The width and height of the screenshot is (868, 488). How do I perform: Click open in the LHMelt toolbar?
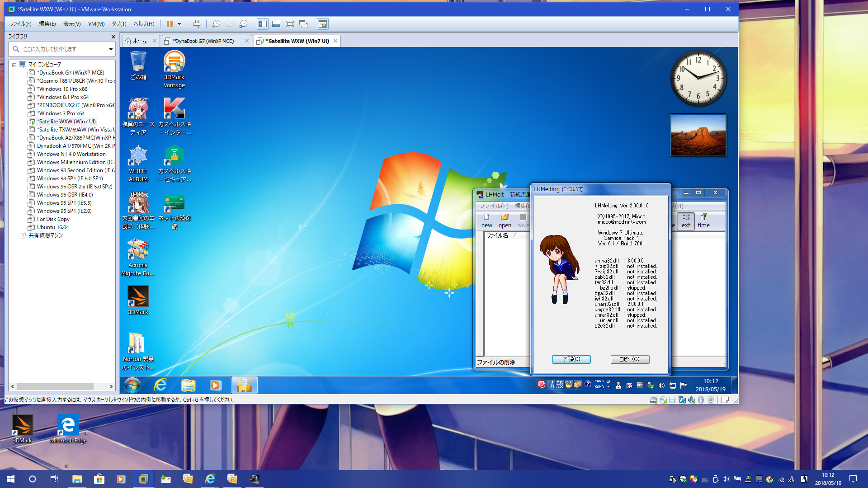[x=505, y=221]
